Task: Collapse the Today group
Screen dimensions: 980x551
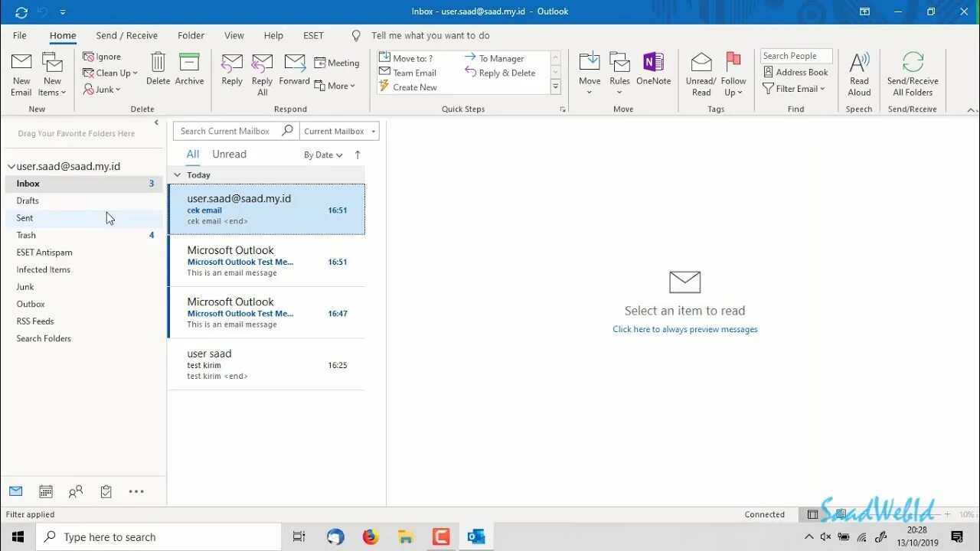Action: tap(178, 175)
